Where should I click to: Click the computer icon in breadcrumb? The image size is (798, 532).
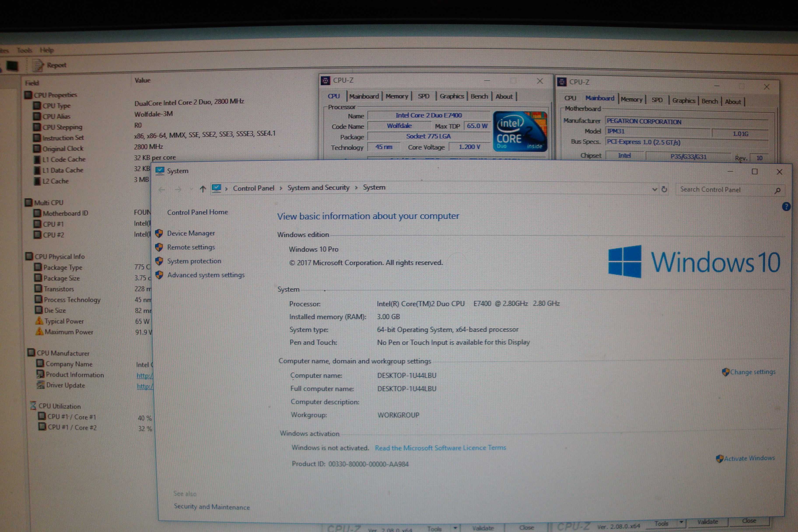click(x=216, y=188)
